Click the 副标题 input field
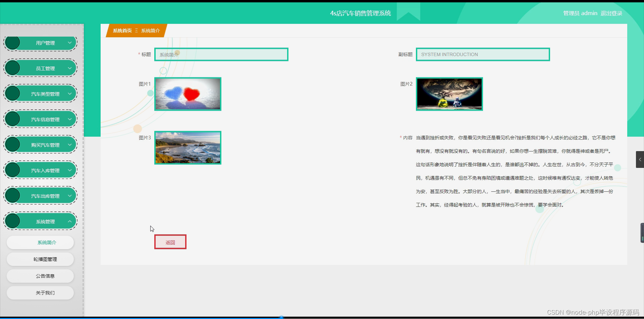Screen dimensions: 644x319 [483, 54]
